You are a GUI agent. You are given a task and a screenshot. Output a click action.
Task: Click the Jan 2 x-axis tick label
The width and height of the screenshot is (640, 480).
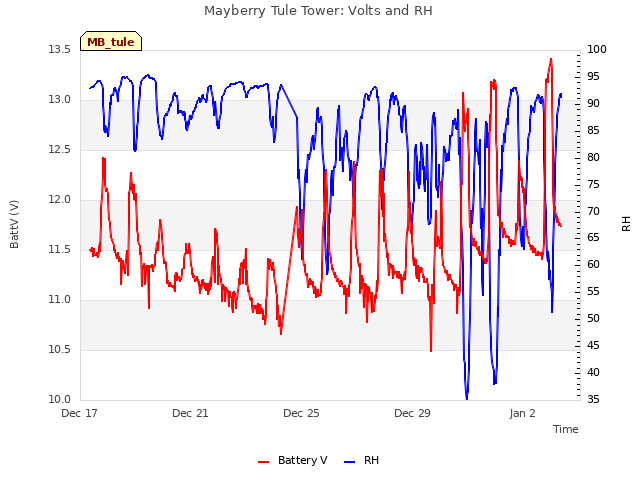(x=522, y=413)
